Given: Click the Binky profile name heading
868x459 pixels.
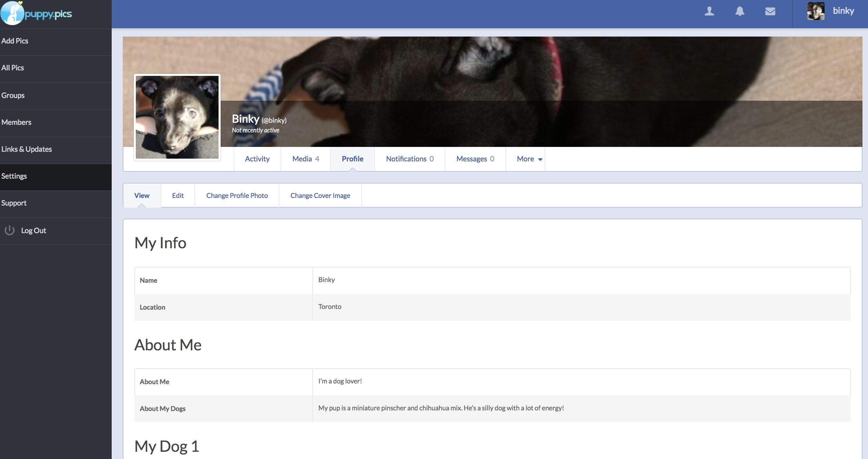Looking at the screenshot, I should (245, 119).
